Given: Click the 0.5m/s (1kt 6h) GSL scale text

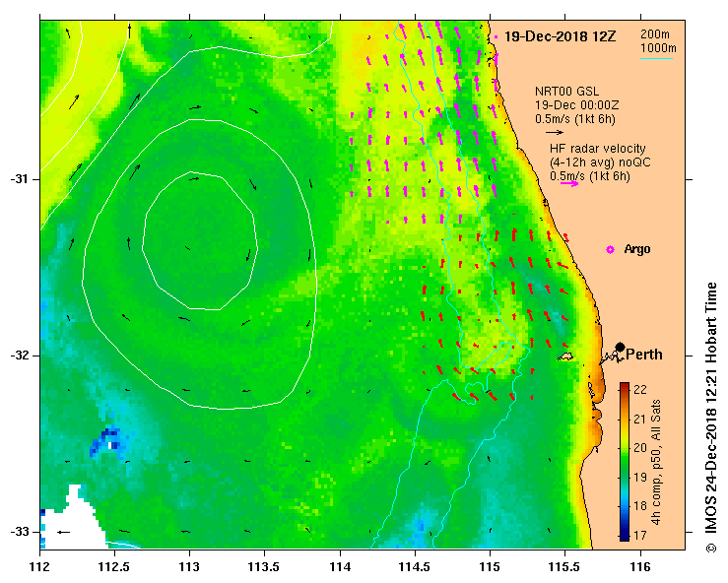Looking at the screenshot, I should (x=574, y=119).
